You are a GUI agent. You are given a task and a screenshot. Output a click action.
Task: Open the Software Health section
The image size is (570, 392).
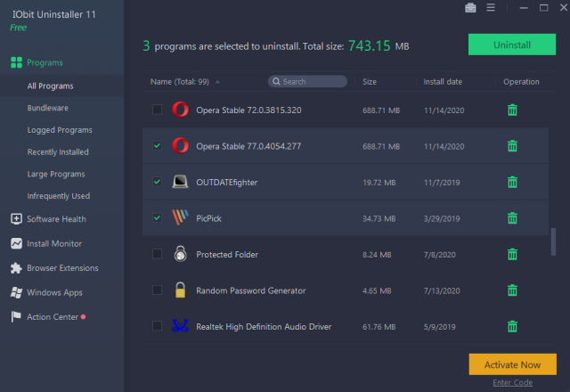[56, 219]
